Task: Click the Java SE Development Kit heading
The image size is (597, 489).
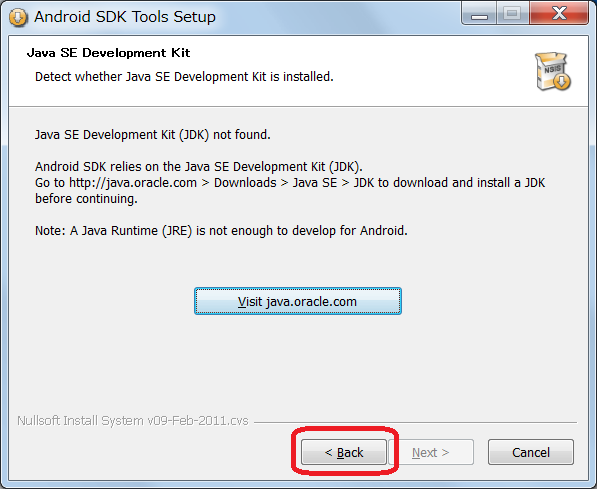Action: tap(109, 53)
